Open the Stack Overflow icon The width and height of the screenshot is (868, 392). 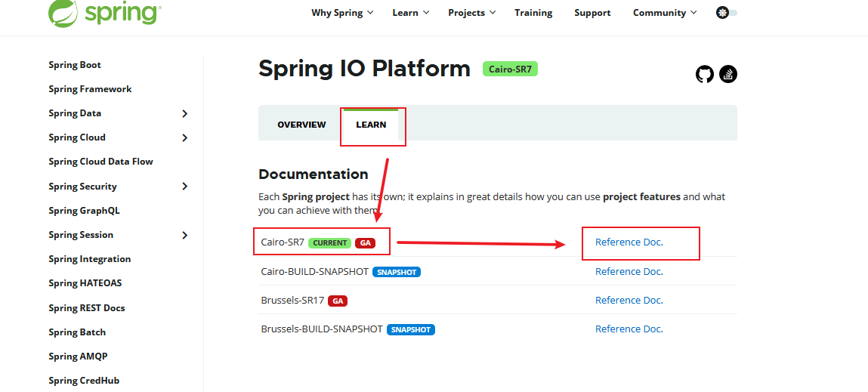[728, 73]
